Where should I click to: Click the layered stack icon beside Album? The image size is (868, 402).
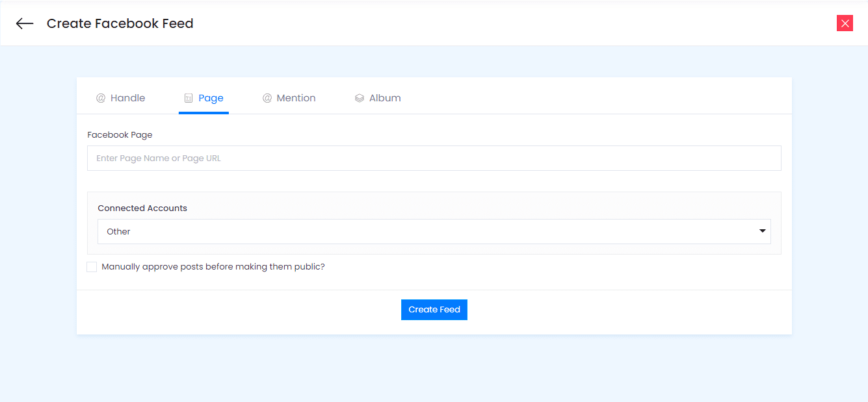click(359, 97)
